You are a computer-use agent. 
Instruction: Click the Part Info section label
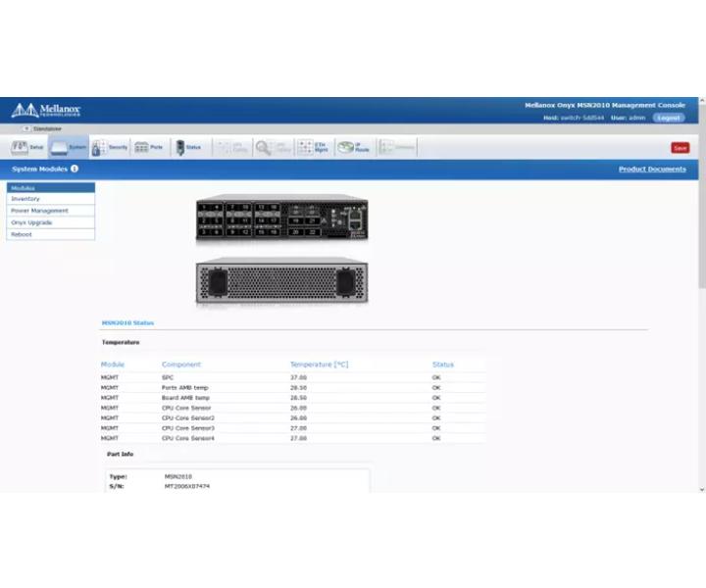click(x=121, y=454)
